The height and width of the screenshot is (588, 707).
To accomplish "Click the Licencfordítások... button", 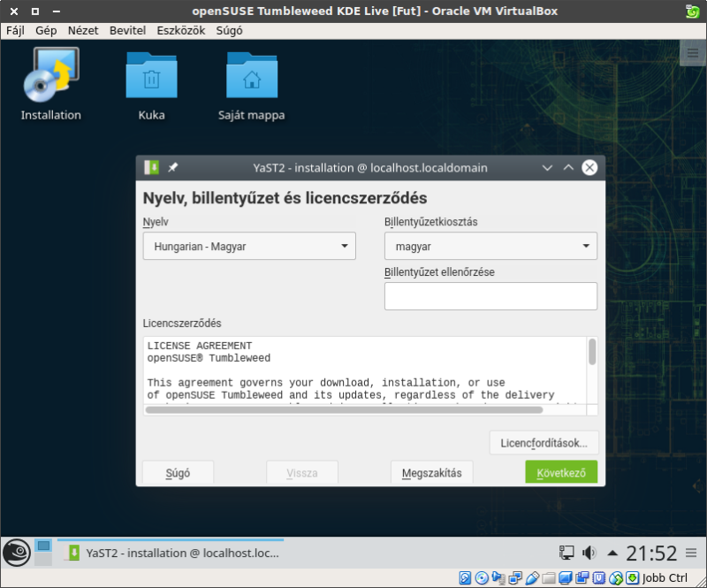I will pos(544,443).
